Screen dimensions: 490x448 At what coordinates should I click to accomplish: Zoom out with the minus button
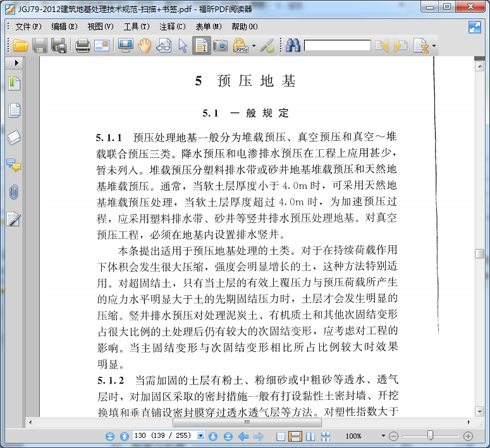pos(393,436)
